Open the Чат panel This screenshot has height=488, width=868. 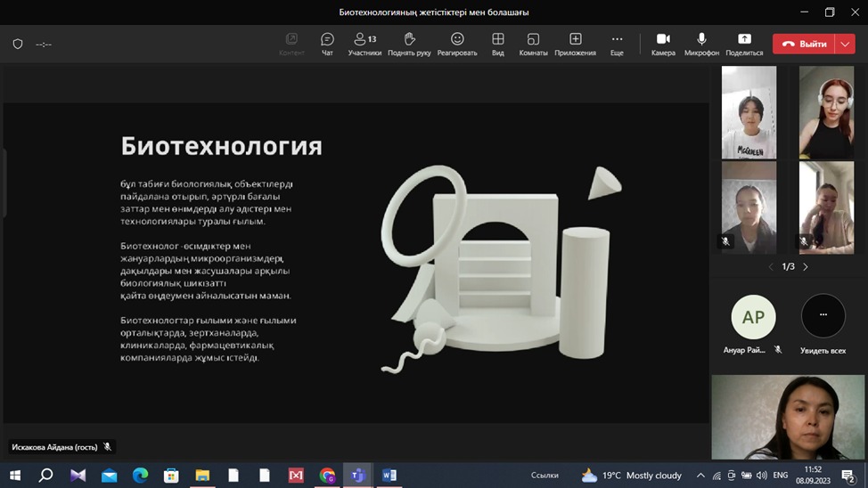tap(327, 44)
